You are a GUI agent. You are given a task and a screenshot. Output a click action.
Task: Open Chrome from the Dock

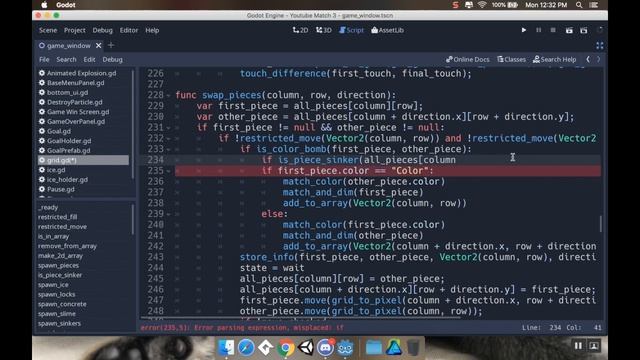tap(285, 347)
